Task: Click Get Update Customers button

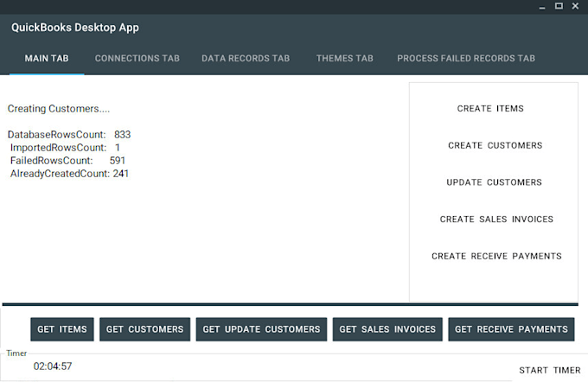Action: [261, 329]
